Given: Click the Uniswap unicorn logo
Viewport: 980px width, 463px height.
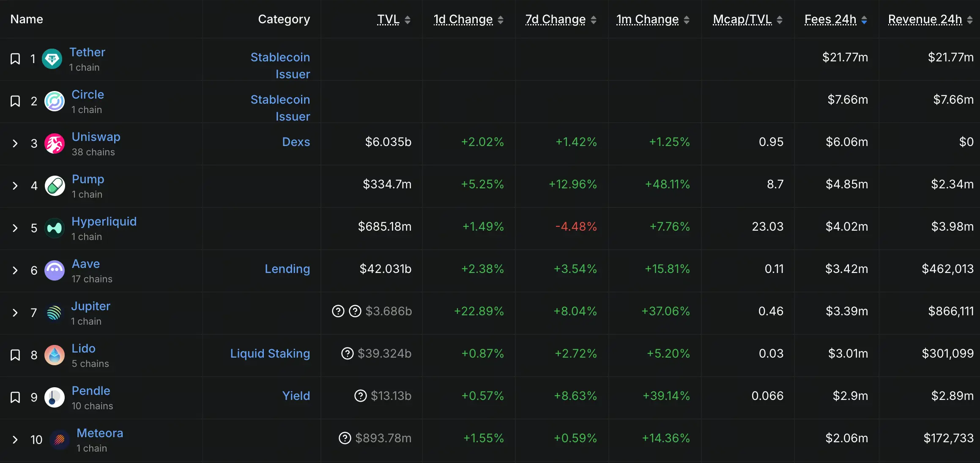Looking at the screenshot, I should tap(55, 143).
